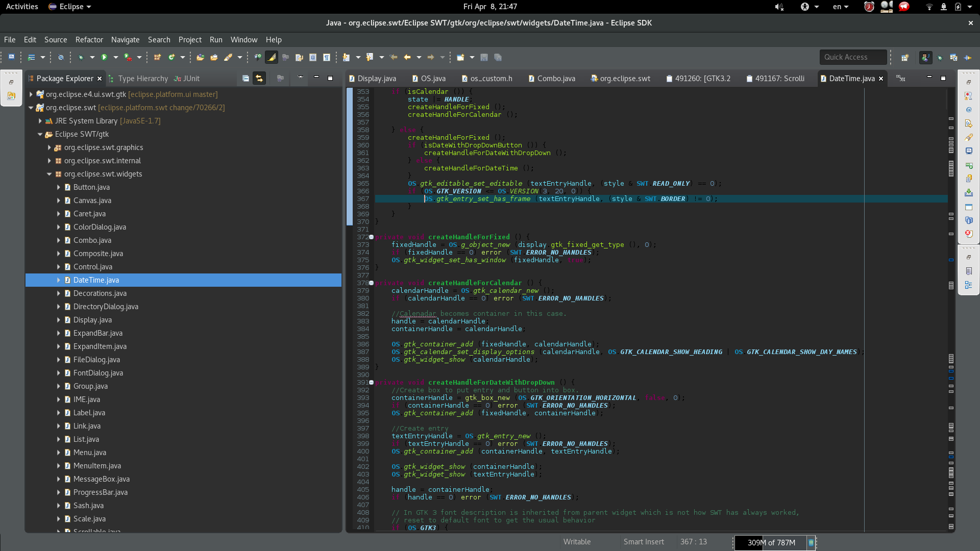Switch to the OS.java editor tab
This screenshot has width=980, height=551.
pyautogui.click(x=429, y=78)
